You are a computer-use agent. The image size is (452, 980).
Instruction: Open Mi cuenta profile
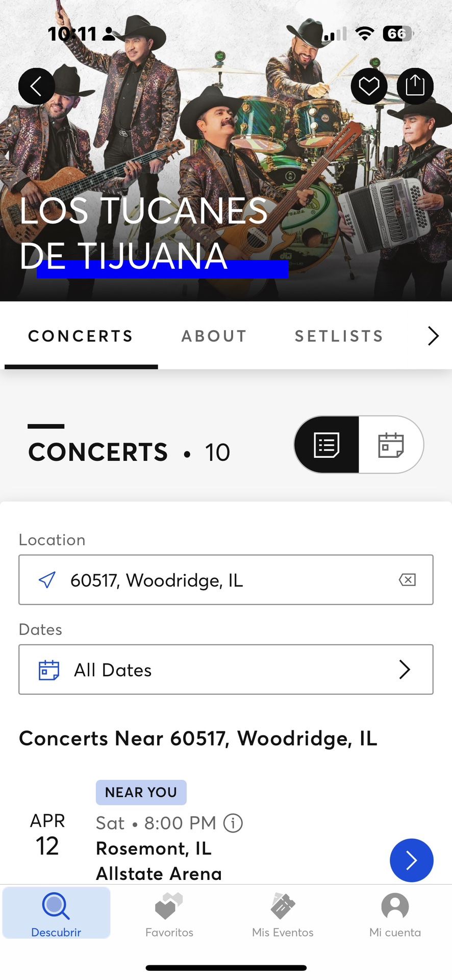395,914
